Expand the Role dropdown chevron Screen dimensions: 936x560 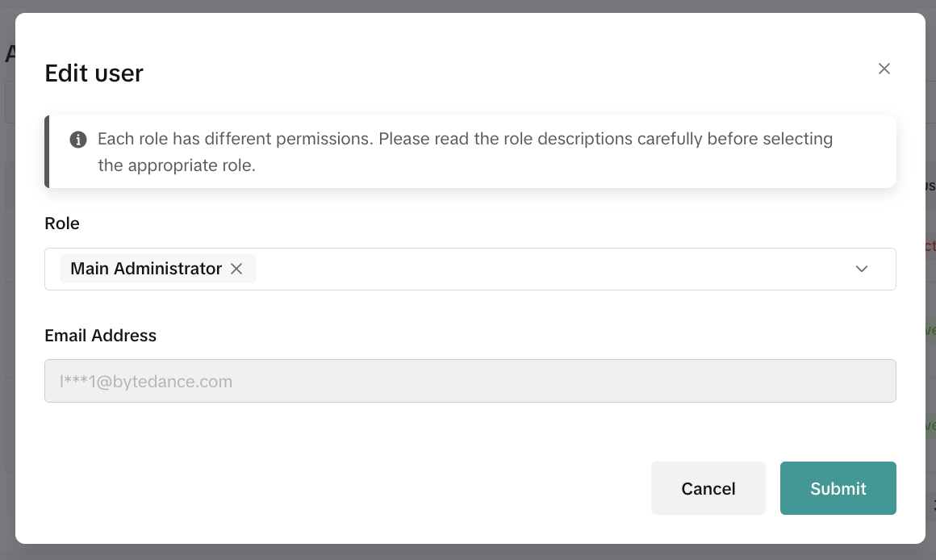pos(862,269)
